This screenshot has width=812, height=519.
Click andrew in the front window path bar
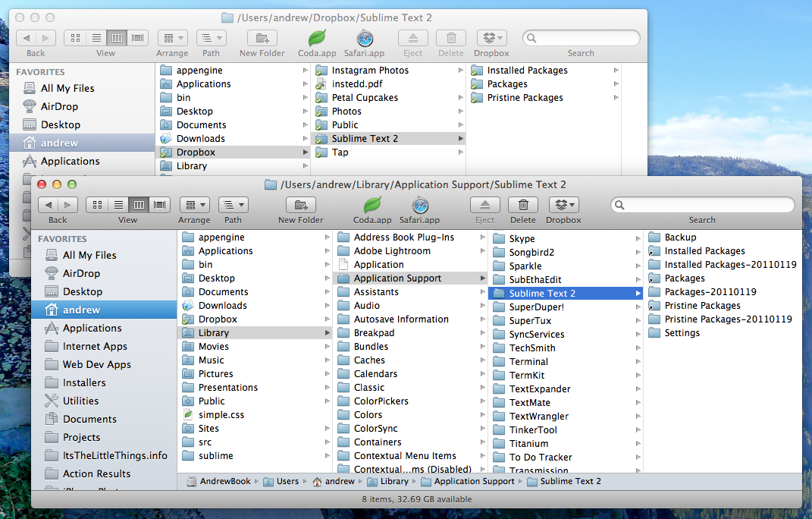(x=334, y=482)
